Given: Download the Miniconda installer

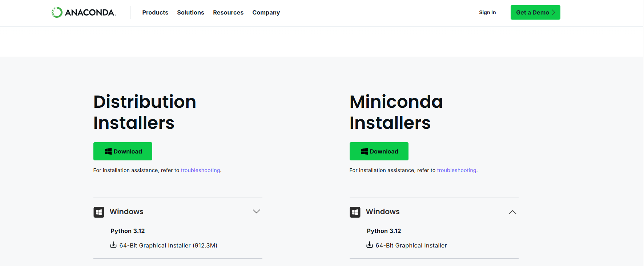Looking at the screenshot, I should tap(379, 151).
